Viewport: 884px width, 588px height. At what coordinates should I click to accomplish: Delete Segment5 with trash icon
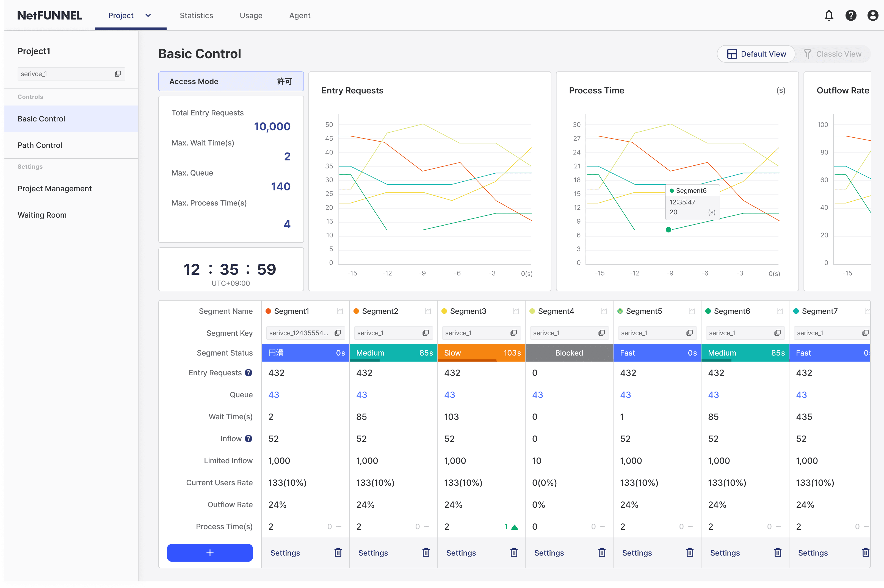690,552
